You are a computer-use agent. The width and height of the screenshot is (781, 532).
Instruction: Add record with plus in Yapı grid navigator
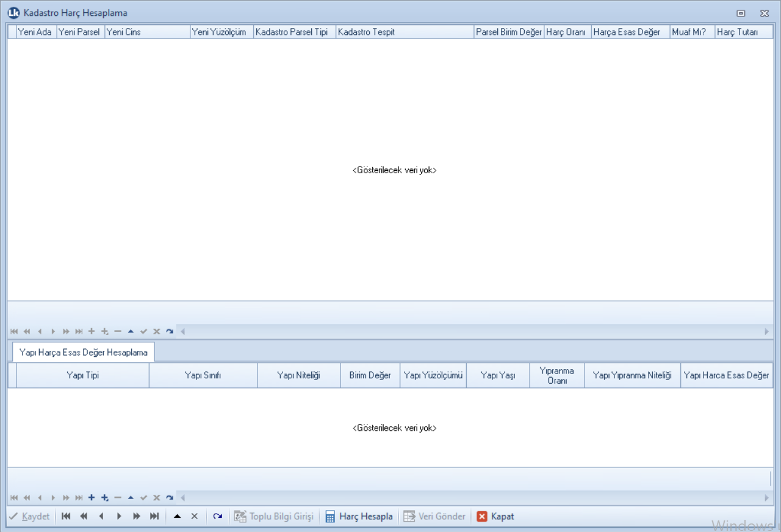pyautogui.click(x=92, y=498)
